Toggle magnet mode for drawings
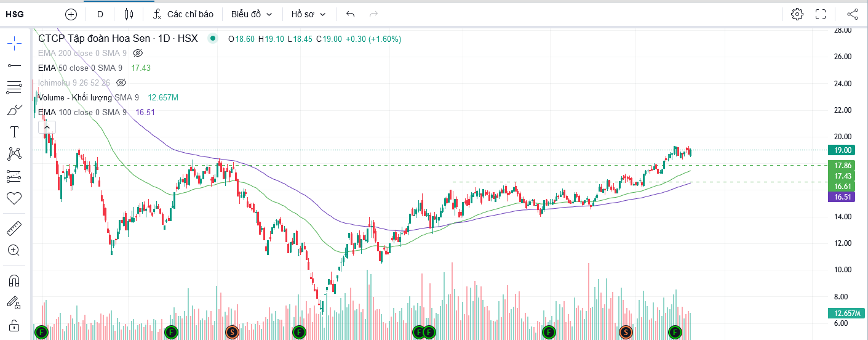This screenshot has width=868, height=340. 14,280
